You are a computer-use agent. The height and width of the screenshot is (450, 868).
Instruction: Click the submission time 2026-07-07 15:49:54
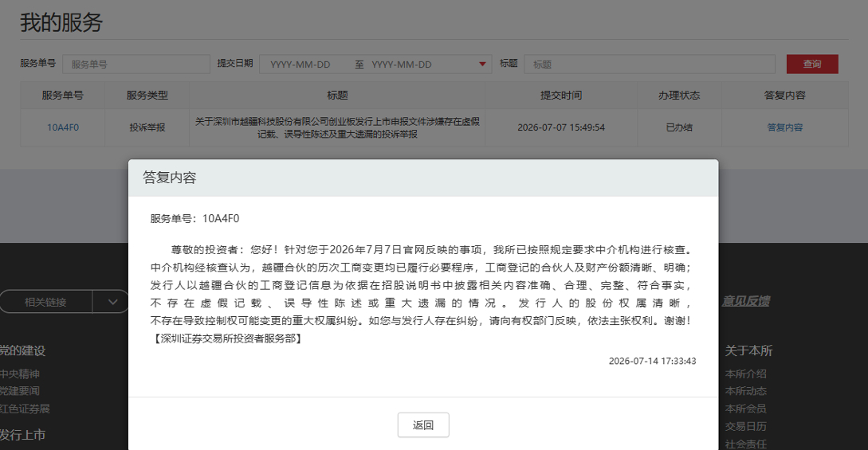(x=561, y=127)
